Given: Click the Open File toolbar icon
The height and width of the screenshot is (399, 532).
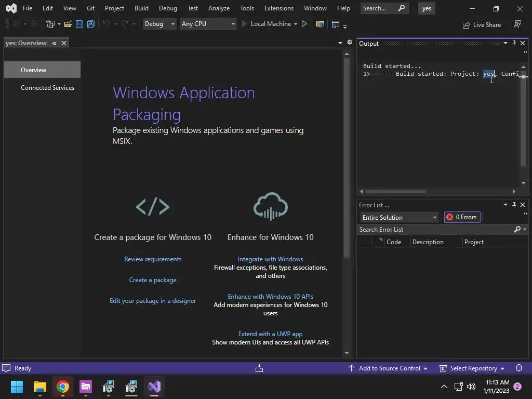Looking at the screenshot, I should pyautogui.click(x=68, y=24).
